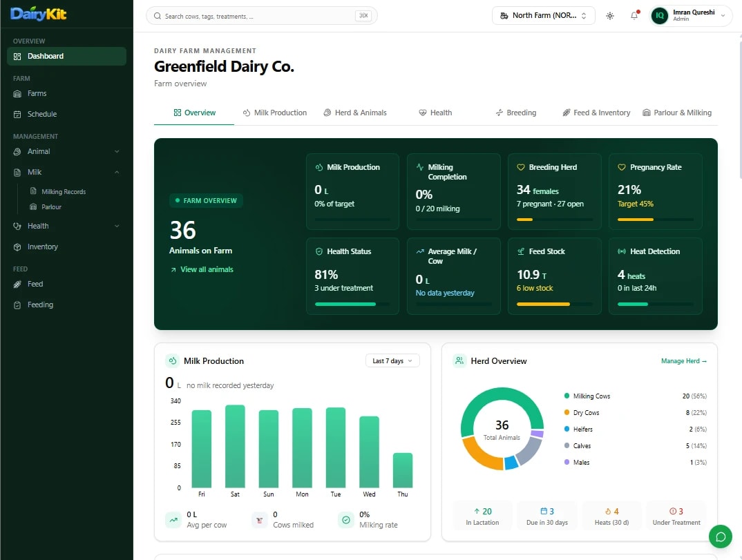Open the North Farm selector dropdown

coord(543,16)
